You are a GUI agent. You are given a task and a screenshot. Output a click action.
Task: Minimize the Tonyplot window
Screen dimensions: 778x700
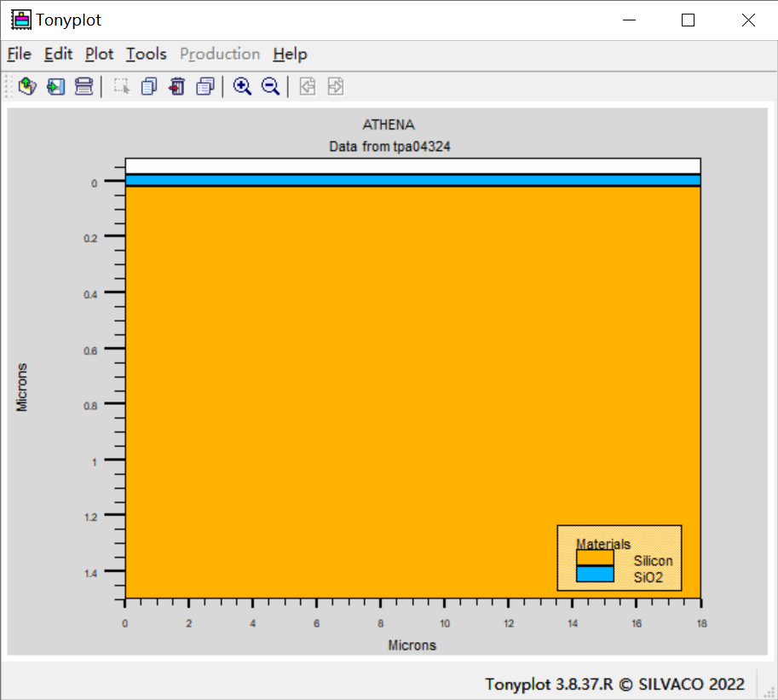(x=629, y=20)
